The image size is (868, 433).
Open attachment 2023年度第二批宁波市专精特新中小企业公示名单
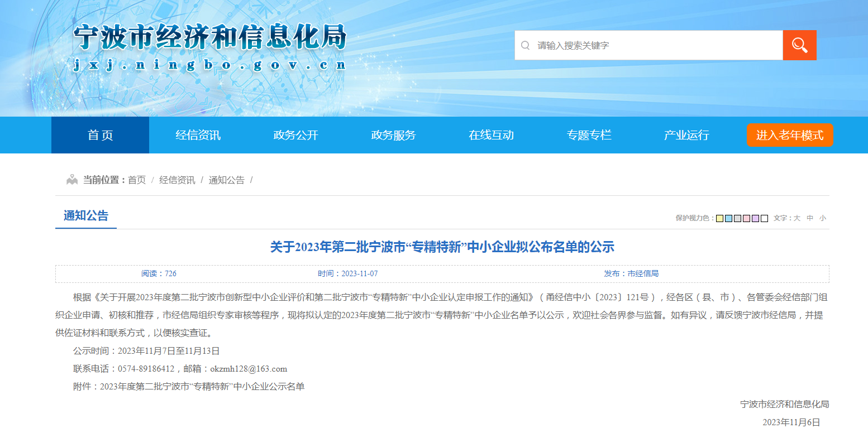(x=202, y=386)
